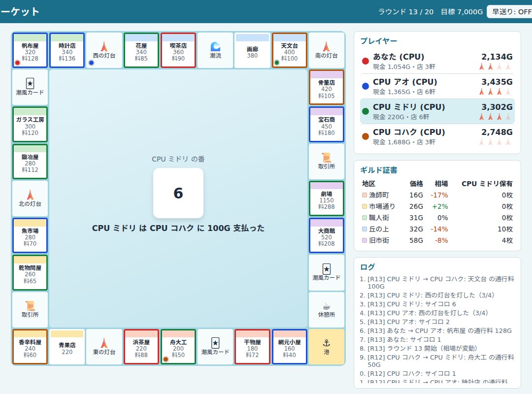Click the 休憩所 teacup icon
The height and width of the screenshot is (394, 532).
(x=327, y=306)
